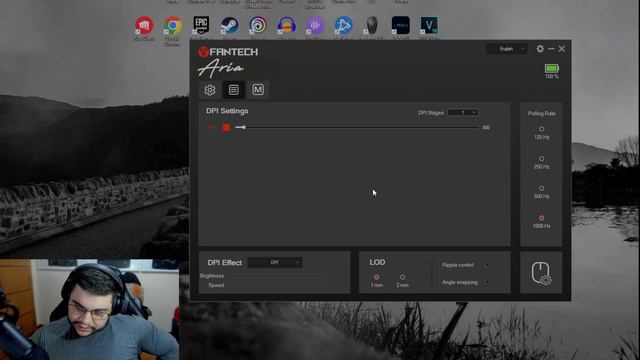Open the DPI Effect OFF dropdown
Image resolution: width=640 pixels, height=360 pixels.
coord(275,262)
